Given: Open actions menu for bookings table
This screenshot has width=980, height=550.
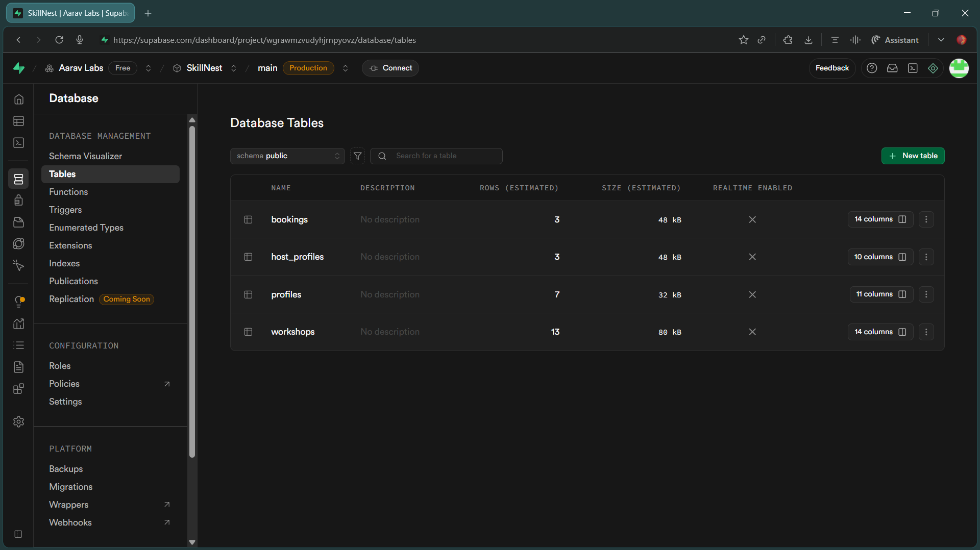Looking at the screenshot, I should coord(926,219).
